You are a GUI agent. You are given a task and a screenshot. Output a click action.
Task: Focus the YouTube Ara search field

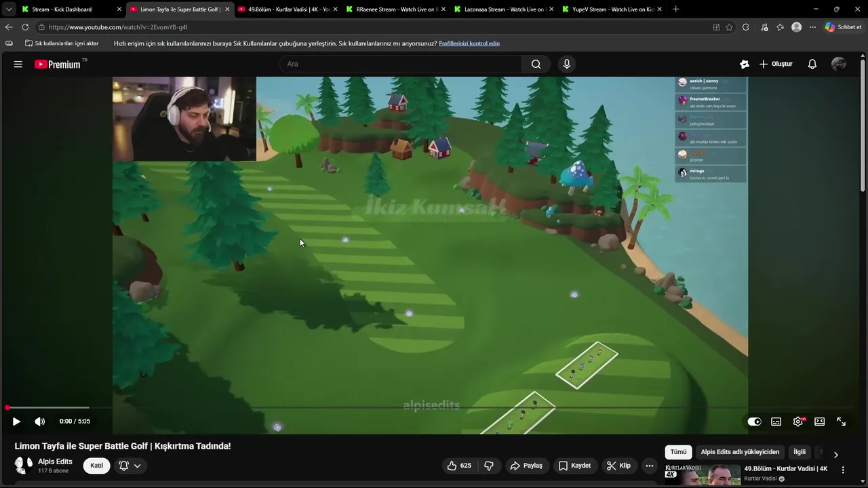click(400, 64)
